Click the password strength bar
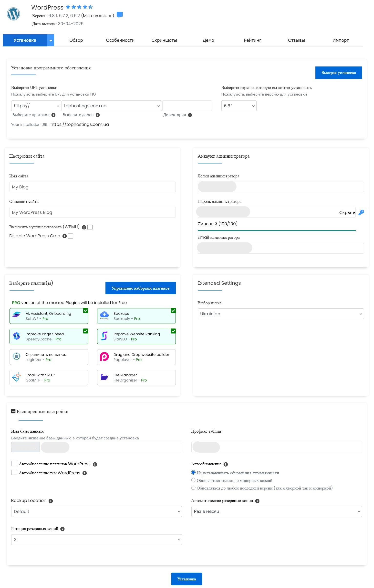This screenshot has height=588, width=374. tap(277, 230)
